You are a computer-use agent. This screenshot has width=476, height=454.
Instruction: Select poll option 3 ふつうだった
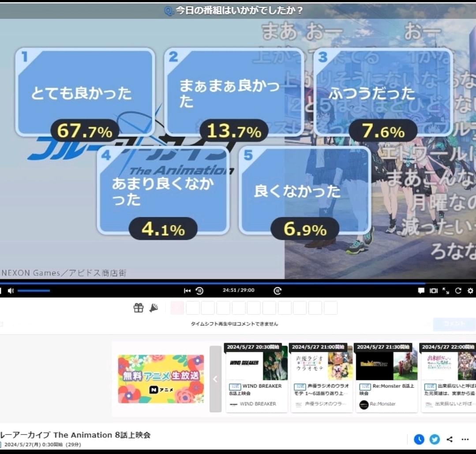coord(383,92)
